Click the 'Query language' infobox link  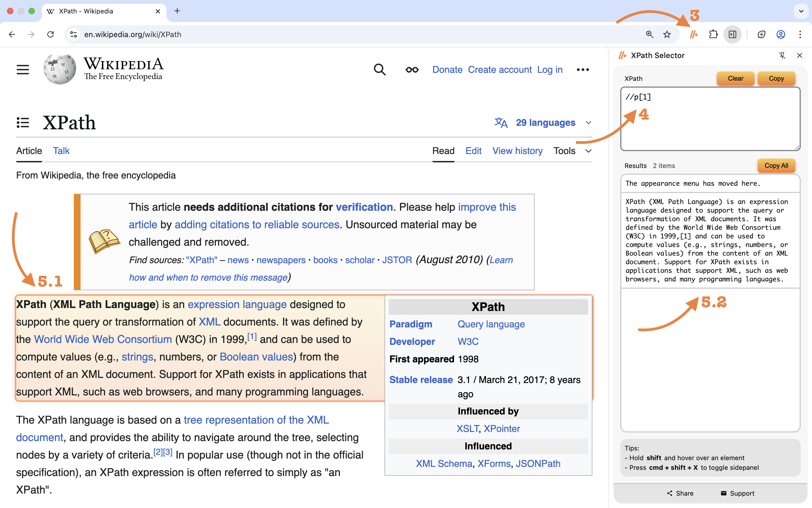click(x=491, y=324)
